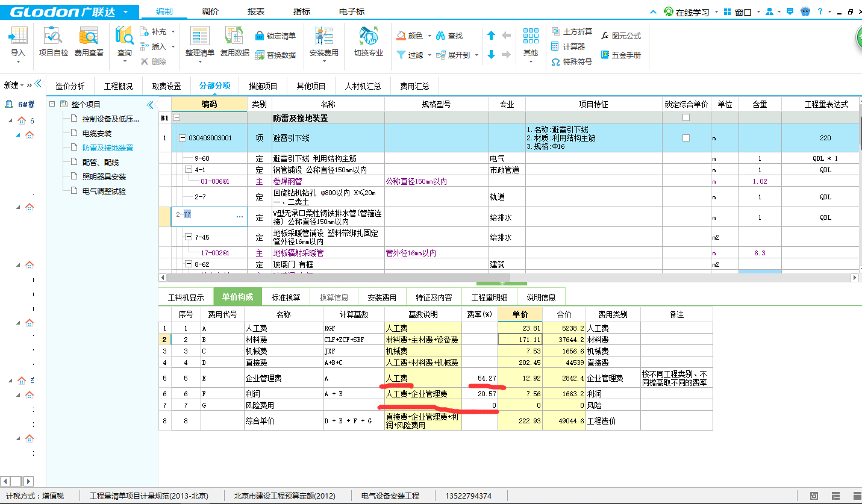Click the 删除 delete icon
Viewport: 862px width, 504px height.
[145, 61]
